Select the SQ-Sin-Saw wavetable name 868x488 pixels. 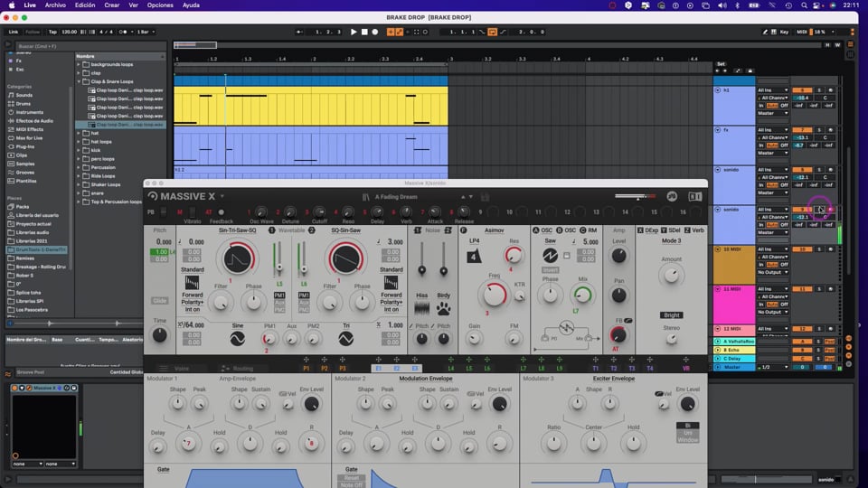tap(345, 230)
